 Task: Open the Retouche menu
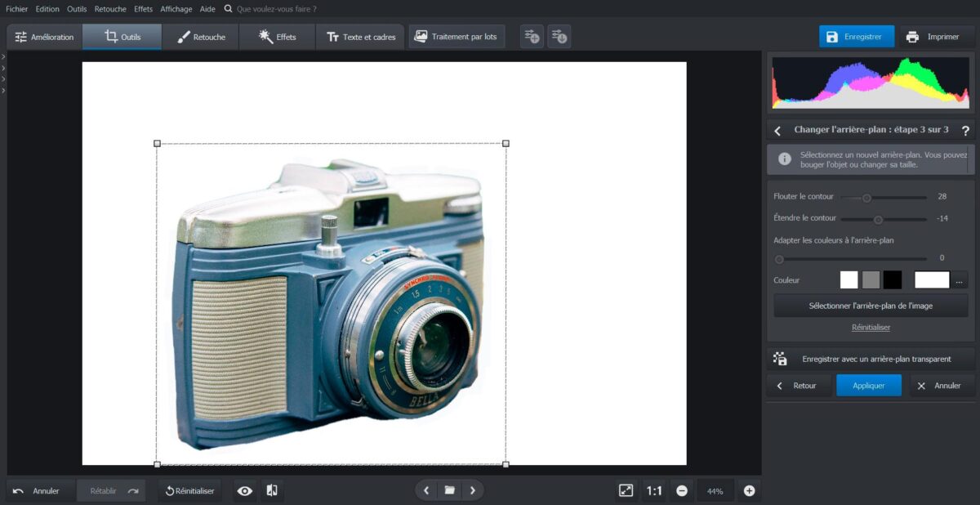click(110, 9)
